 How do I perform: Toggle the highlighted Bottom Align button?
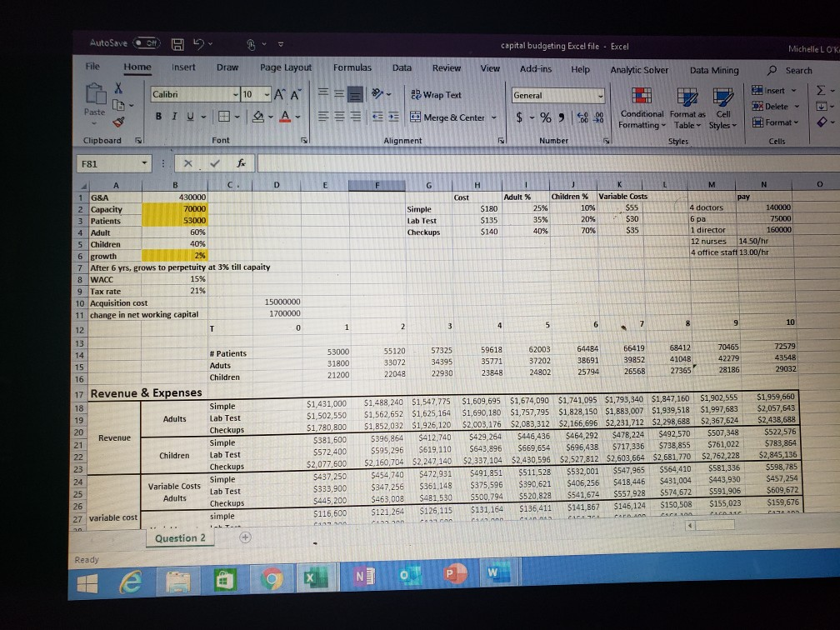[355, 94]
